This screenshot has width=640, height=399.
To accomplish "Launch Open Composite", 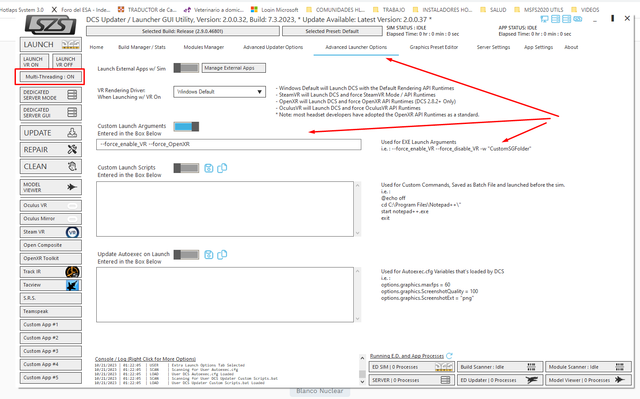I will [51, 245].
